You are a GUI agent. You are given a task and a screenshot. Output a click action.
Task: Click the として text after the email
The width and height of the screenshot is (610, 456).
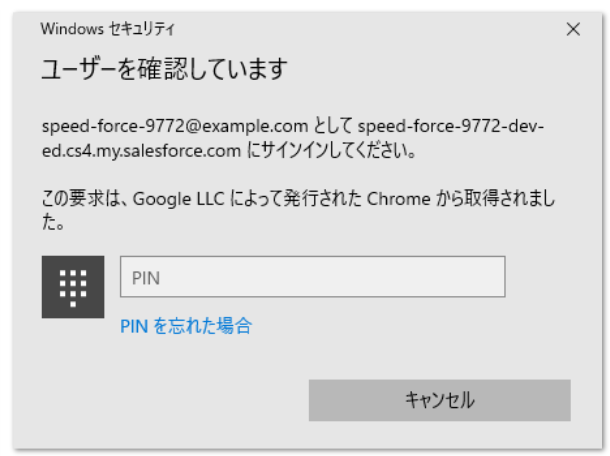333,126
